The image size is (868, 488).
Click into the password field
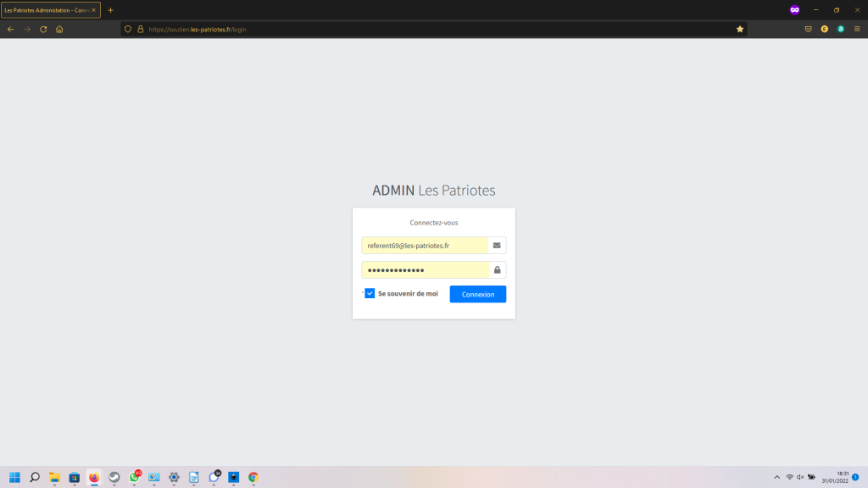[425, 270]
